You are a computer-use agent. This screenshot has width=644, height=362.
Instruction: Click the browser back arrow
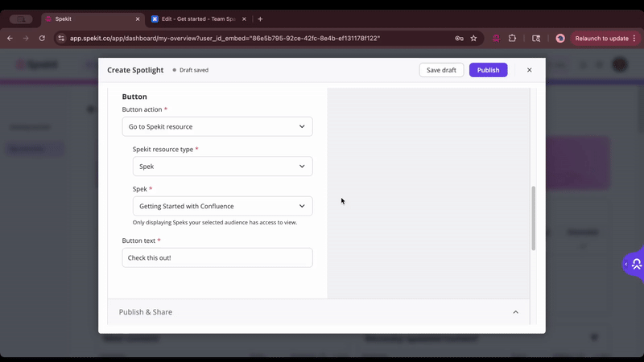10,38
